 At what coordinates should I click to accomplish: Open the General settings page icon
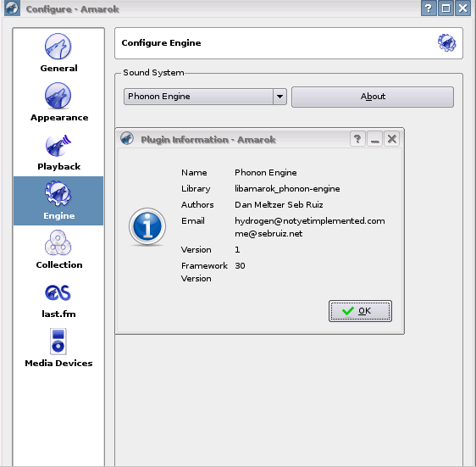coord(58,47)
